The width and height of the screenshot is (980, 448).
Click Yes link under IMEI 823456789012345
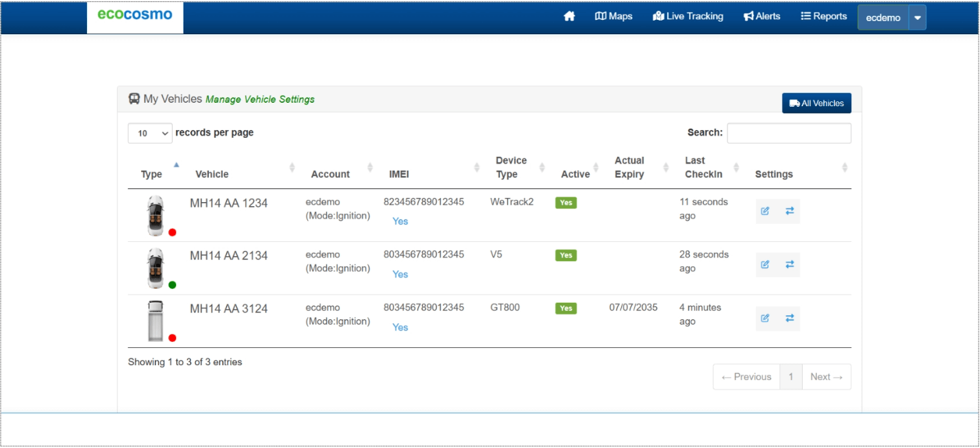(x=400, y=221)
